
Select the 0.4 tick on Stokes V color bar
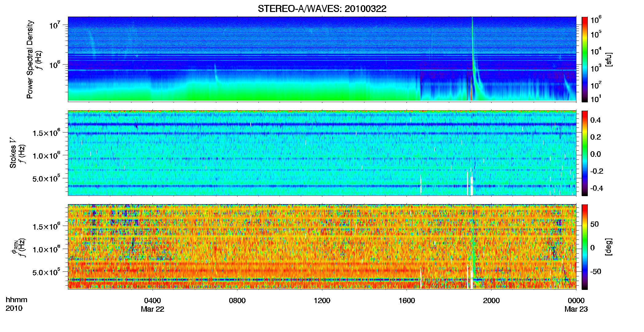(595, 120)
